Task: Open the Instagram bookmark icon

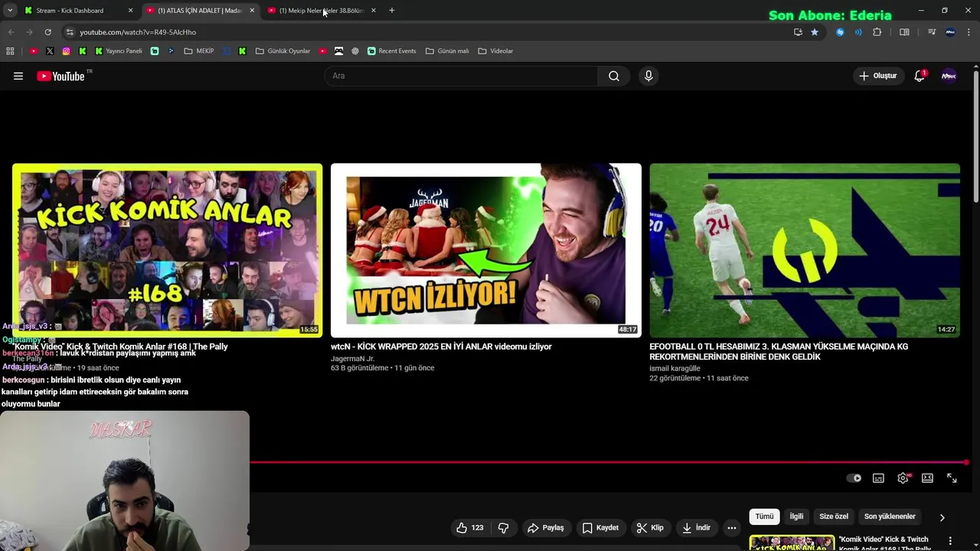Action: click(66, 51)
